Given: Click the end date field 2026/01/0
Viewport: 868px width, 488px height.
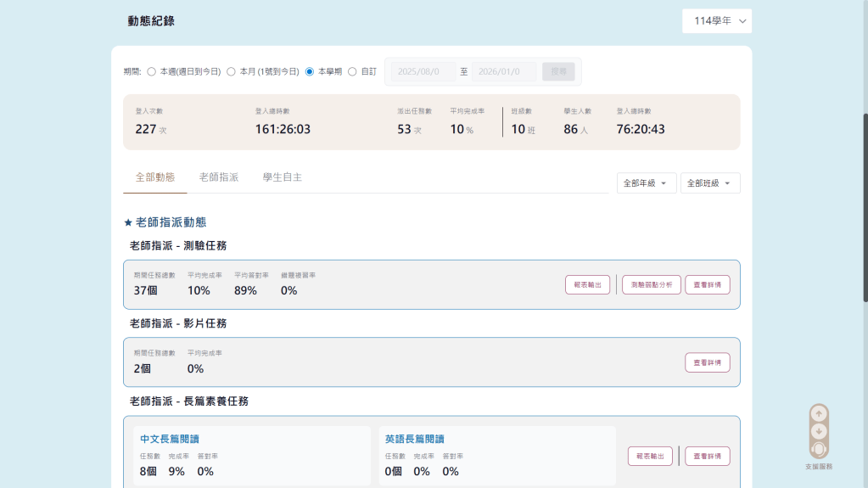Looking at the screenshot, I should click(x=504, y=72).
